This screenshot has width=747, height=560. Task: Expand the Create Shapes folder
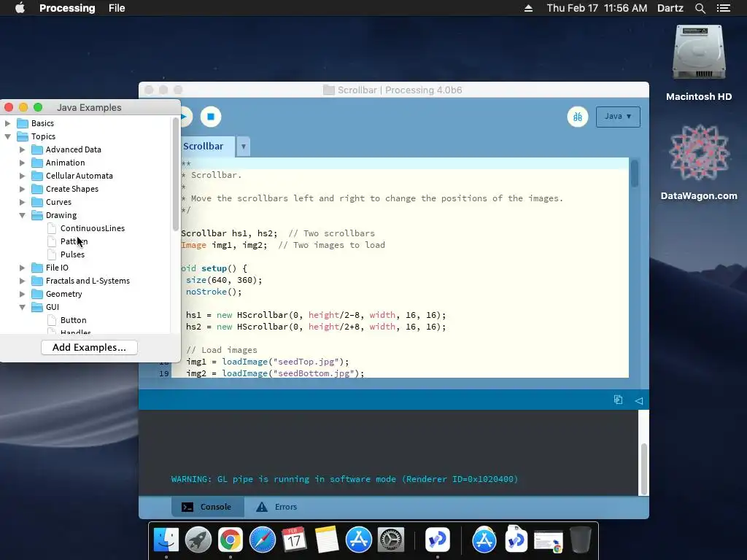point(22,189)
